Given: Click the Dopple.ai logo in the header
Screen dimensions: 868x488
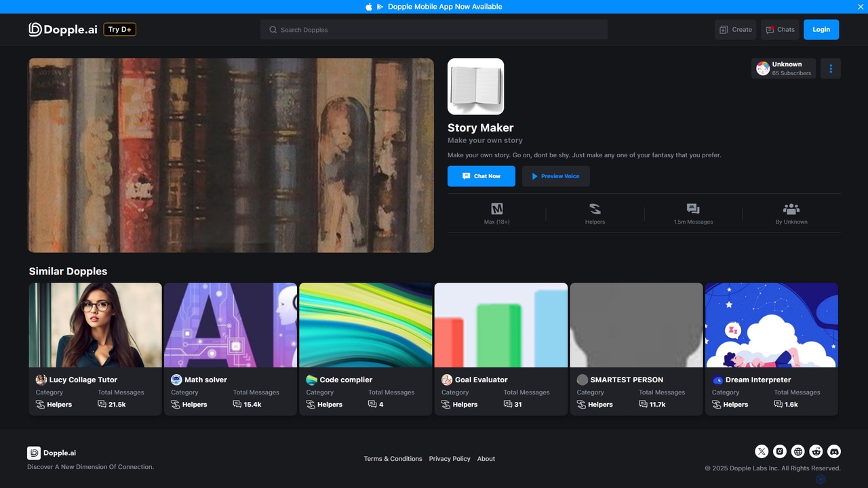Looking at the screenshot, I should point(63,29).
